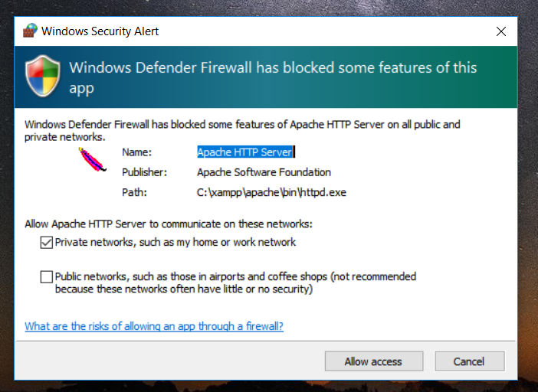Click the Cancel button
Screen dimensions: 538x392
(470, 361)
